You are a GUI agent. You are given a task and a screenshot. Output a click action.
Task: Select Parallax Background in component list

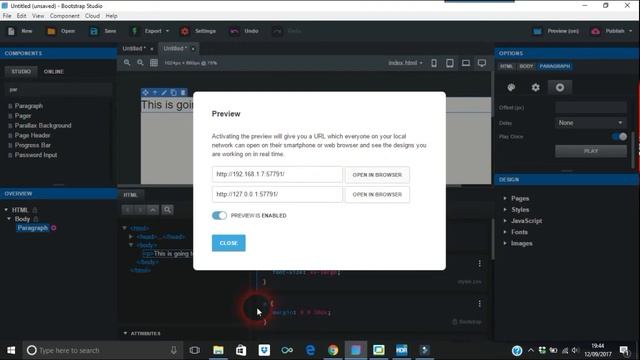coord(43,126)
